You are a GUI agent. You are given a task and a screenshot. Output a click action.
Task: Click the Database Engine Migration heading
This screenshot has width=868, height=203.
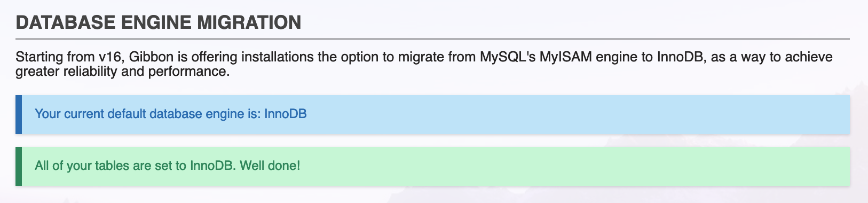tap(159, 22)
